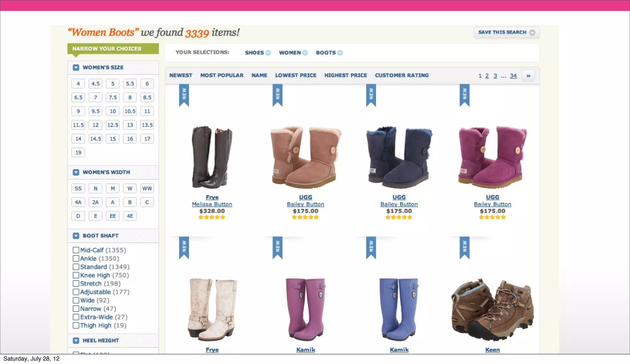Collapse the Heel Height section
The image size is (630, 364).
[76, 341]
